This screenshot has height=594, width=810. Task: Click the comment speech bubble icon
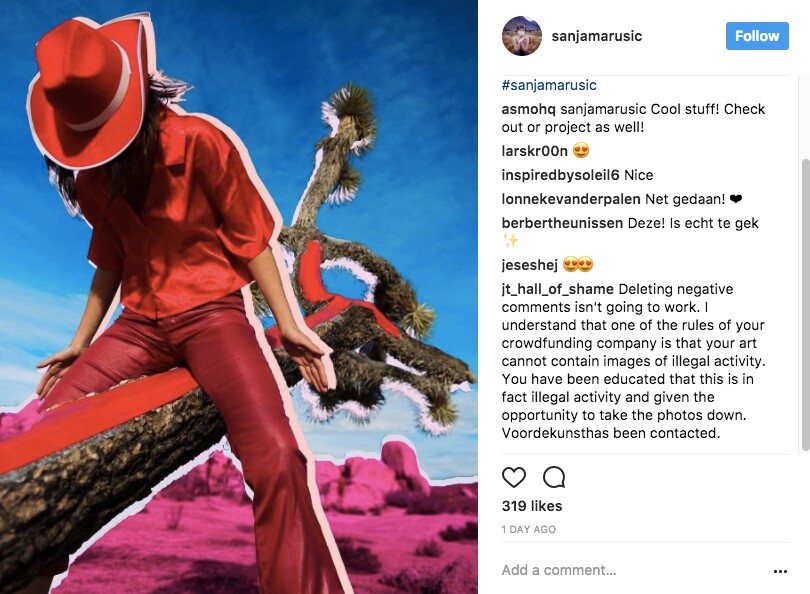(x=554, y=477)
